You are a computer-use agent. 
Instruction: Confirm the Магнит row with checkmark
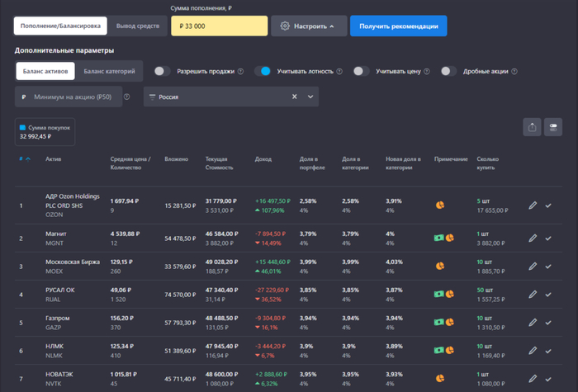[548, 239]
